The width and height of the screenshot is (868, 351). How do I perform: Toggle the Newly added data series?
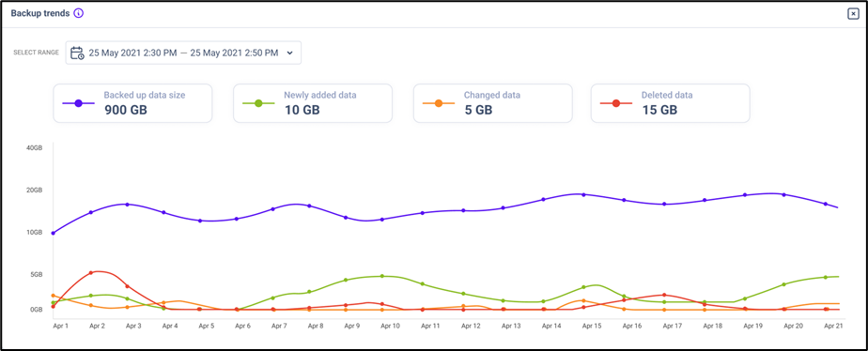point(313,103)
